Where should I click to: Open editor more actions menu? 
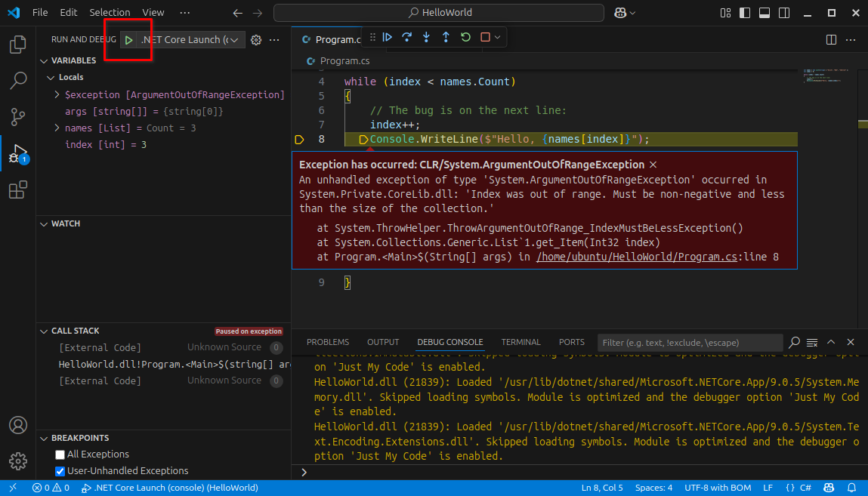coord(851,40)
